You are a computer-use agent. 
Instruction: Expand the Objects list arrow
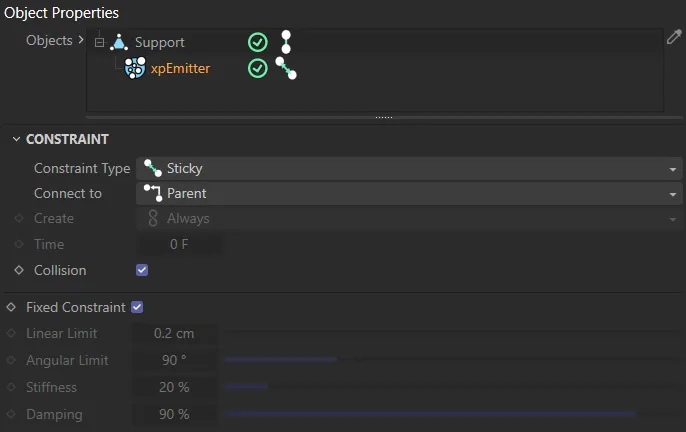point(81,41)
